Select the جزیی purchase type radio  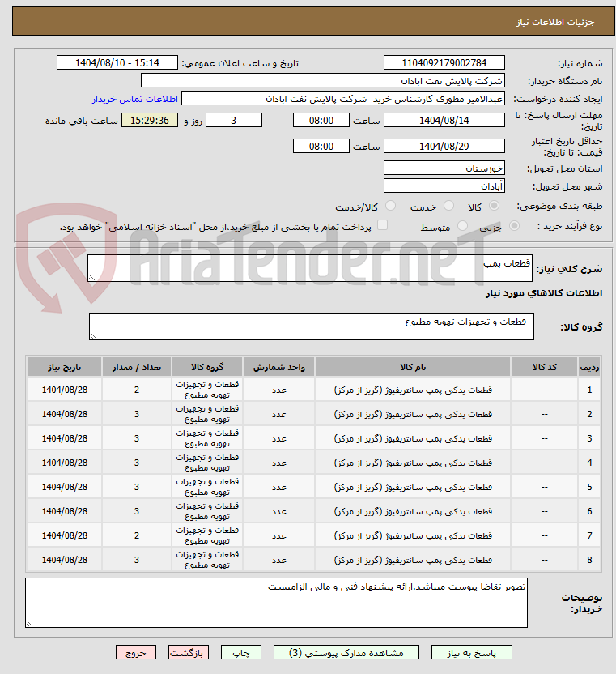click(x=514, y=226)
